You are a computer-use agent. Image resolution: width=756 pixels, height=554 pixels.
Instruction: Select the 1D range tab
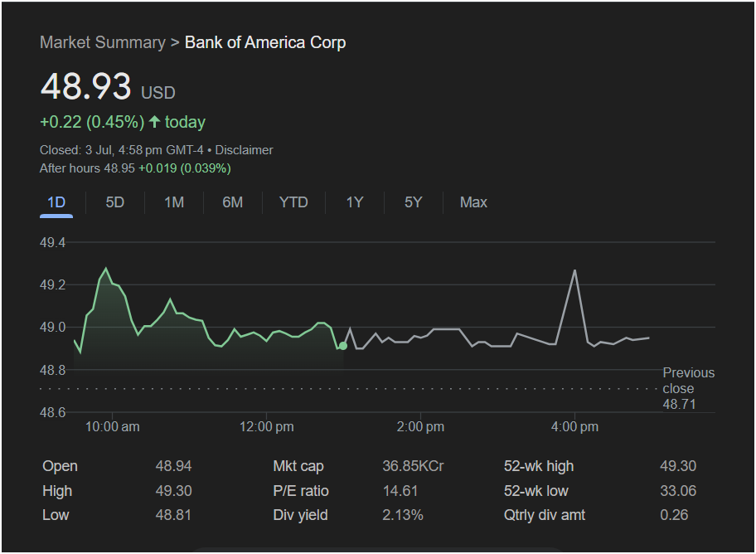pos(56,202)
